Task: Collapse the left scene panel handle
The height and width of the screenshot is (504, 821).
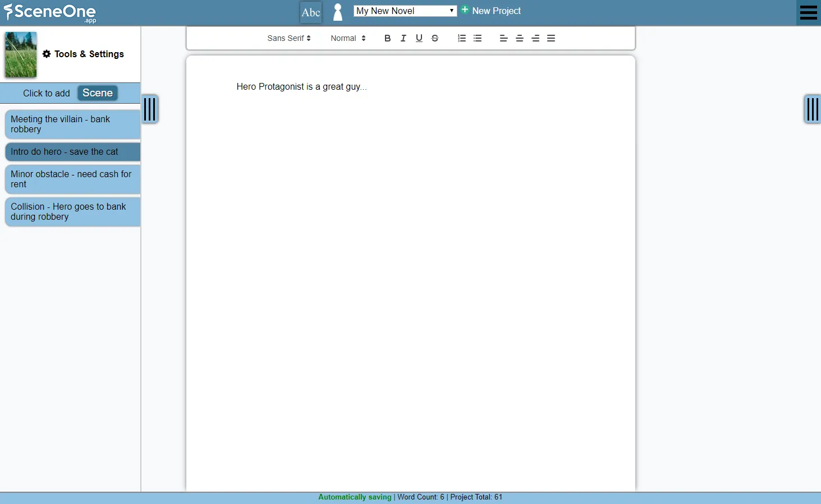Action: pos(150,109)
